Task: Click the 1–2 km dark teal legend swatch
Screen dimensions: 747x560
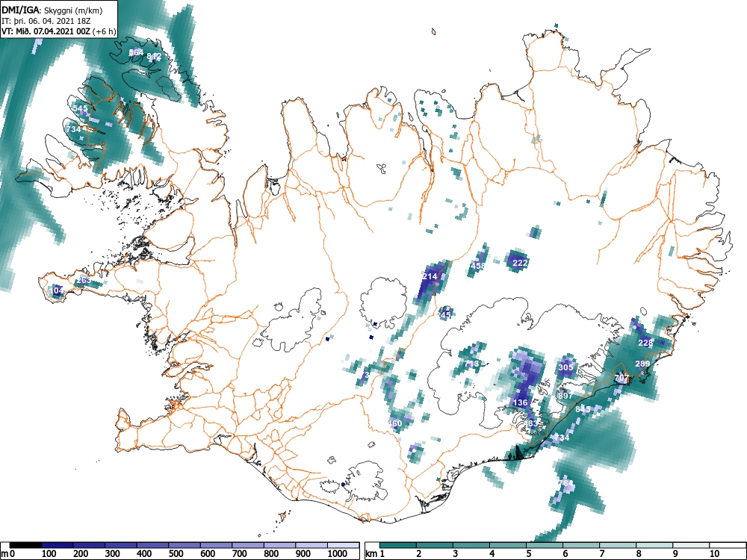Action: click(x=398, y=545)
